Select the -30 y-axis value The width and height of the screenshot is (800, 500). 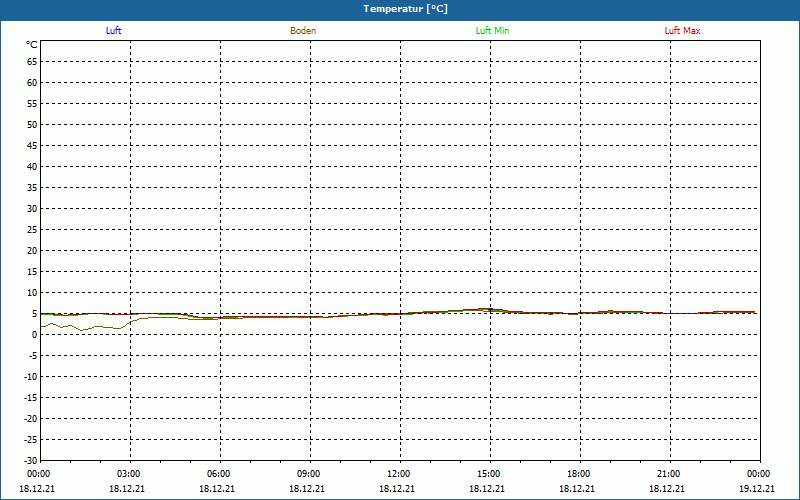(29, 460)
